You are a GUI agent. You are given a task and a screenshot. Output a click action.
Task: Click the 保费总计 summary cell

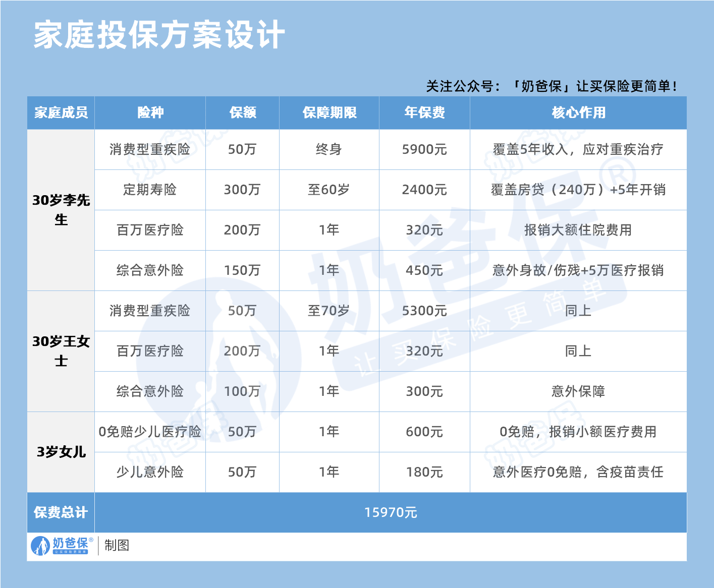(x=61, y=513)
